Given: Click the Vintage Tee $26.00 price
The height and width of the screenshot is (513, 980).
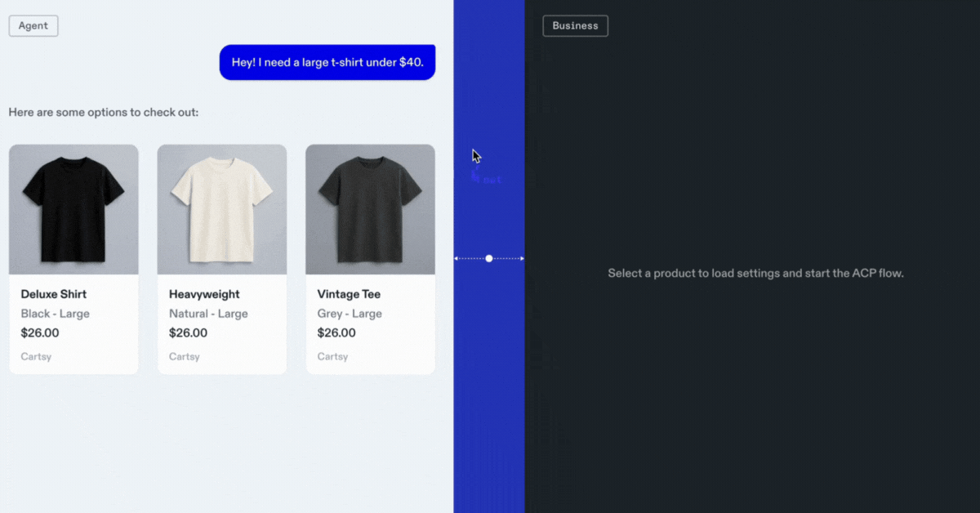Looking at the screenshot, I should [x=336, y=332].
